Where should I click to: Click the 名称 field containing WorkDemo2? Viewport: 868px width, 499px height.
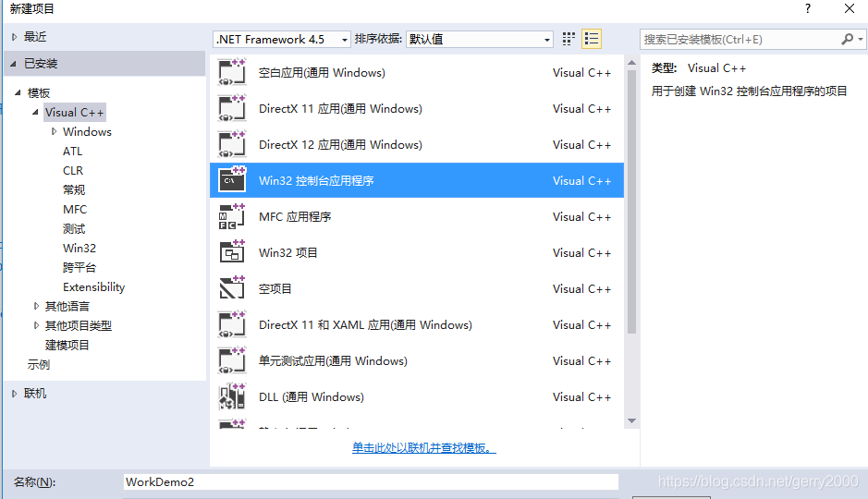[x=371, y=481]
